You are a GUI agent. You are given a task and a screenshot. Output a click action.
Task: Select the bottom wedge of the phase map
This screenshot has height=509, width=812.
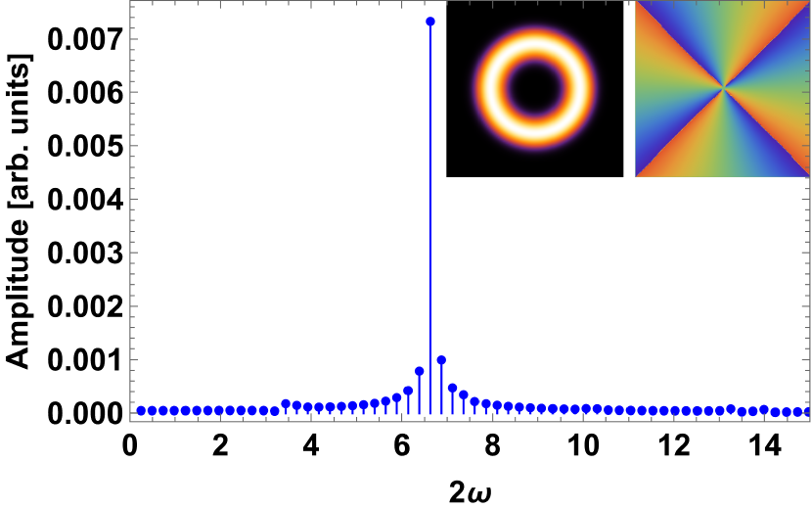[x=723, y=147]
